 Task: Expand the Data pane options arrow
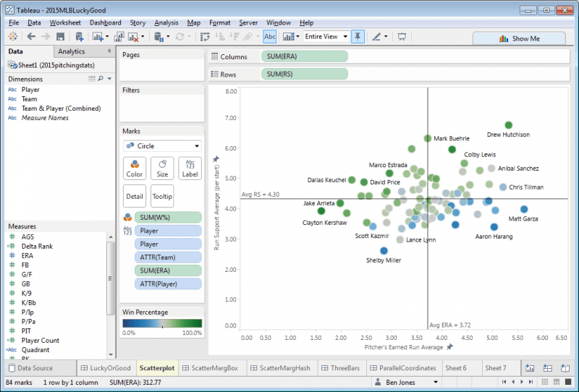pyautogui.click(x=109, y=51)
